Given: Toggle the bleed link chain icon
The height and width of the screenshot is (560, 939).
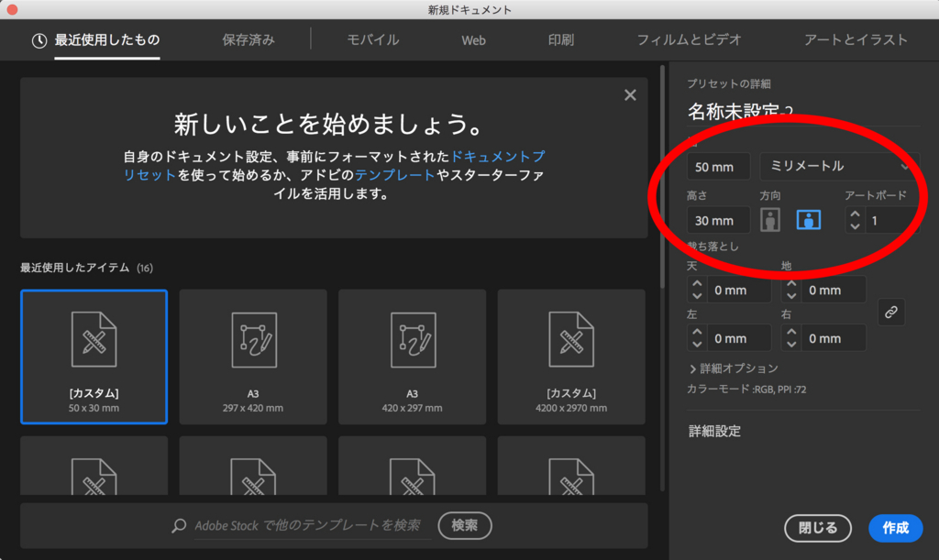Looking at the screenshot, I should coord(891,313).
